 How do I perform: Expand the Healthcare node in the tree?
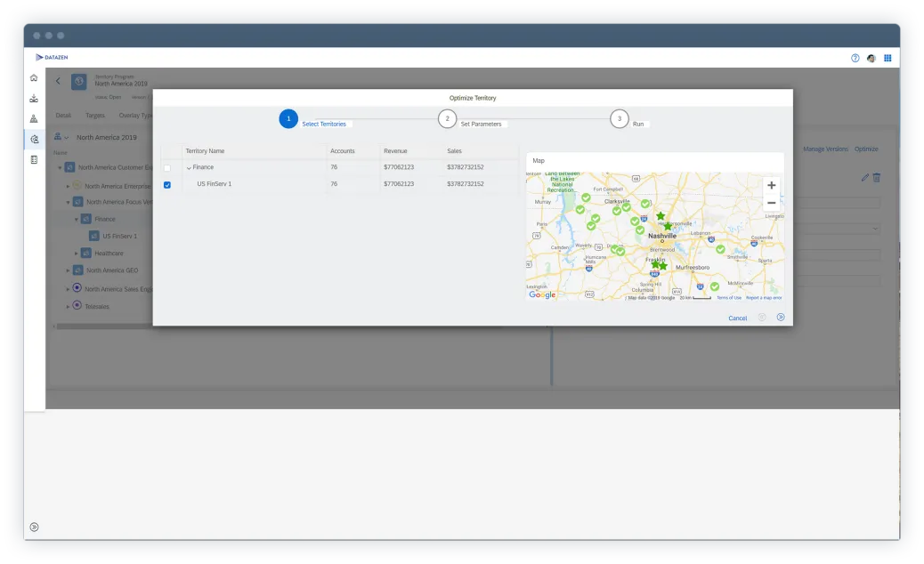(76, 253)
